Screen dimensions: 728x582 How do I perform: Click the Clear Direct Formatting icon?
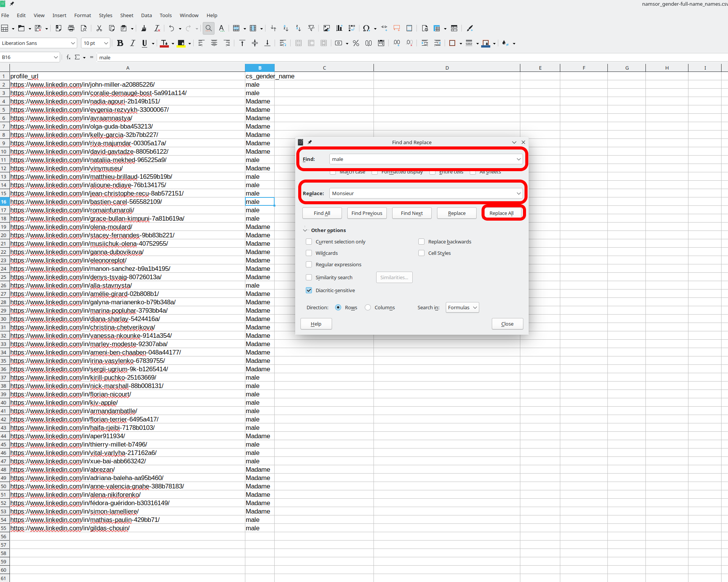pos(157,28)
